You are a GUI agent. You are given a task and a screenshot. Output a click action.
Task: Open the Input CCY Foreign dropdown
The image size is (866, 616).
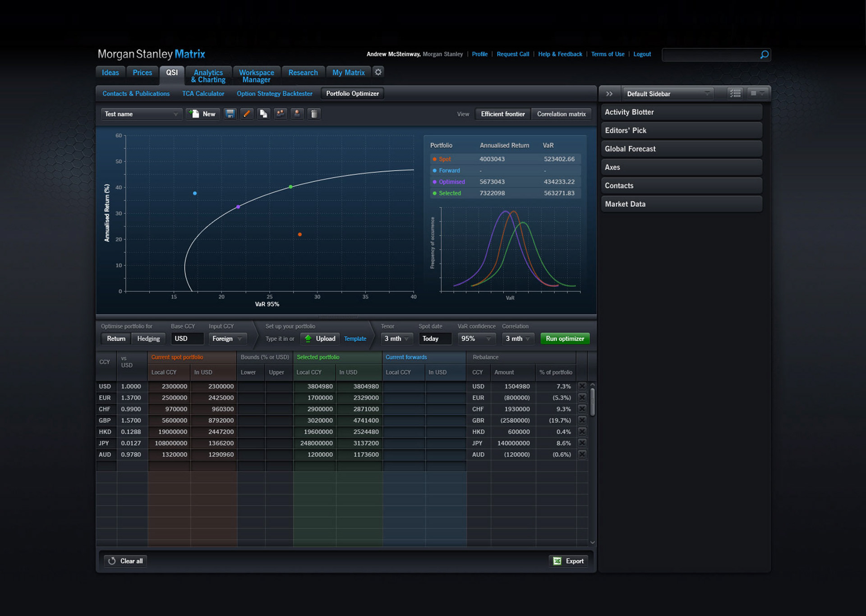(227, 339)
